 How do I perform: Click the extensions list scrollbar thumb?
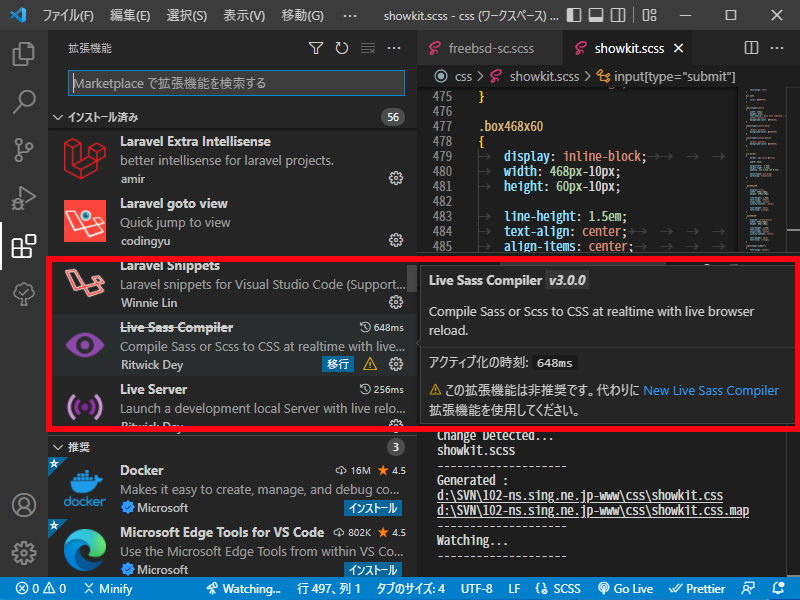coord(411,278)
